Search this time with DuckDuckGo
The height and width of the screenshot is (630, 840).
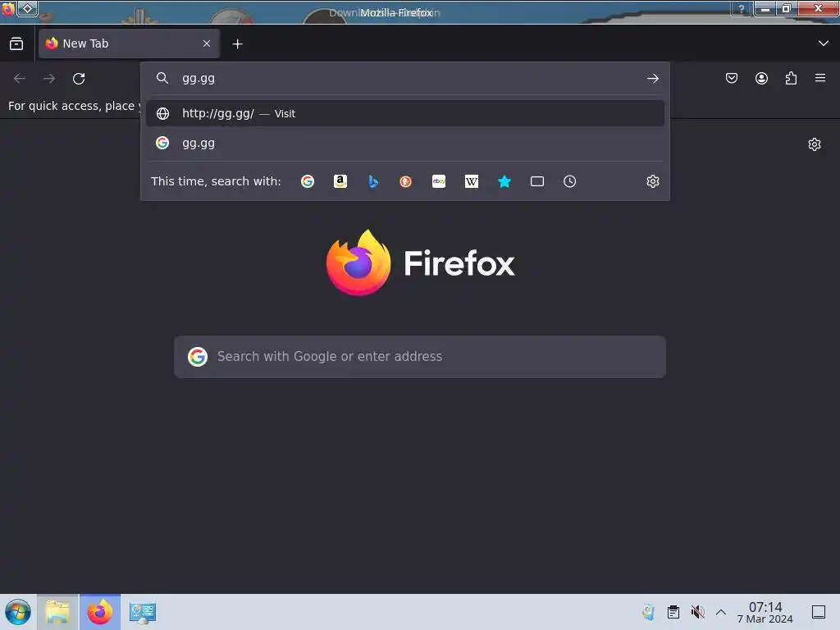pos(405,181)
